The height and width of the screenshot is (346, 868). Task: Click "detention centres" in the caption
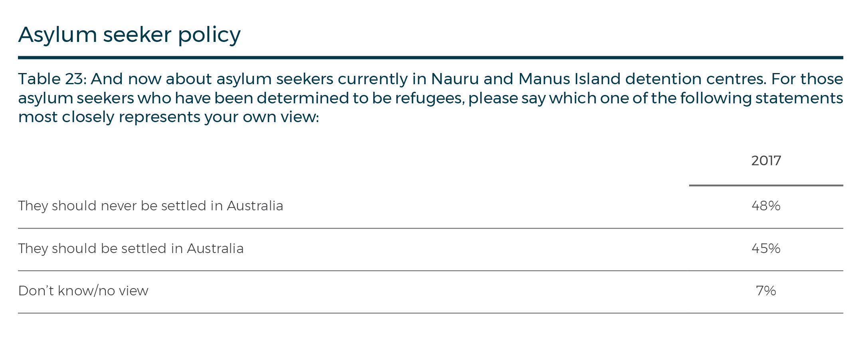pos(696,79)
